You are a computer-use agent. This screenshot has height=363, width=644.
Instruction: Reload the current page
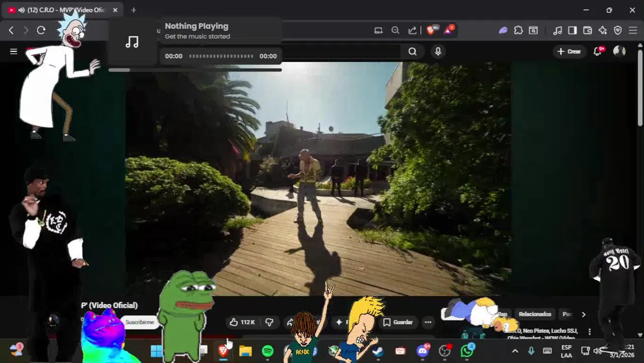tap(41, 30)
